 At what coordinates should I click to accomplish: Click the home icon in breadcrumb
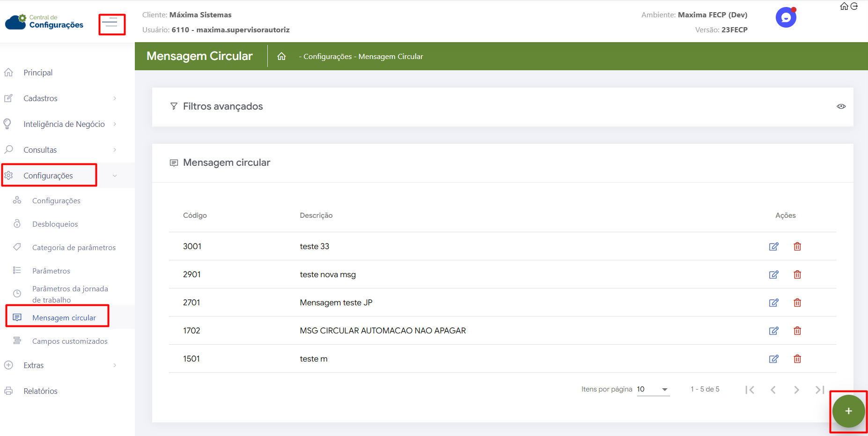281,56
